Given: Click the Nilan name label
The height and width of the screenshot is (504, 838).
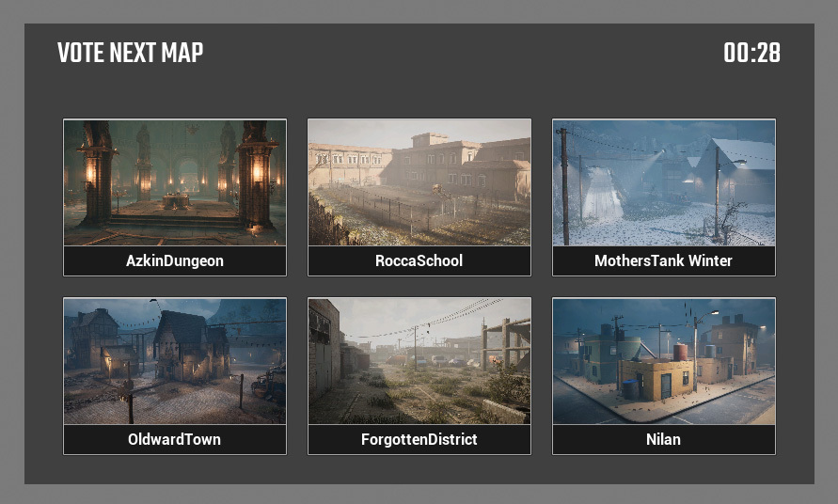Looking at the screenshot, I should coord(663,439).
